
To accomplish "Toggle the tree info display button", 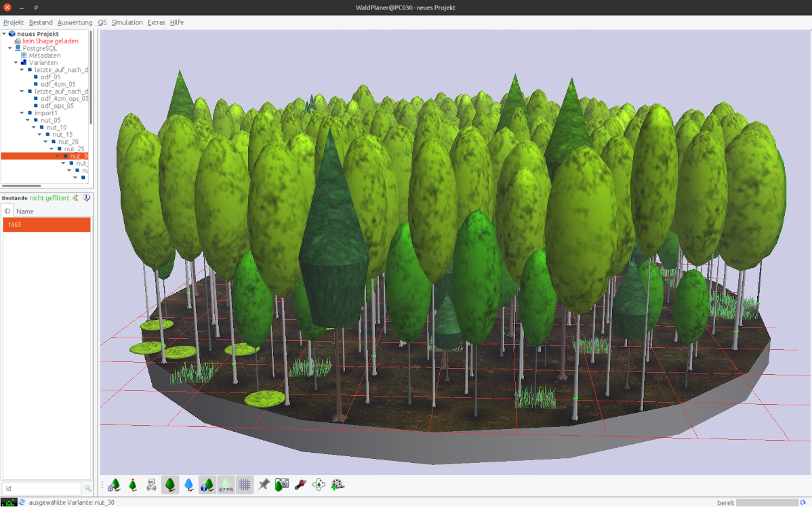I will (x=207, y=485).
